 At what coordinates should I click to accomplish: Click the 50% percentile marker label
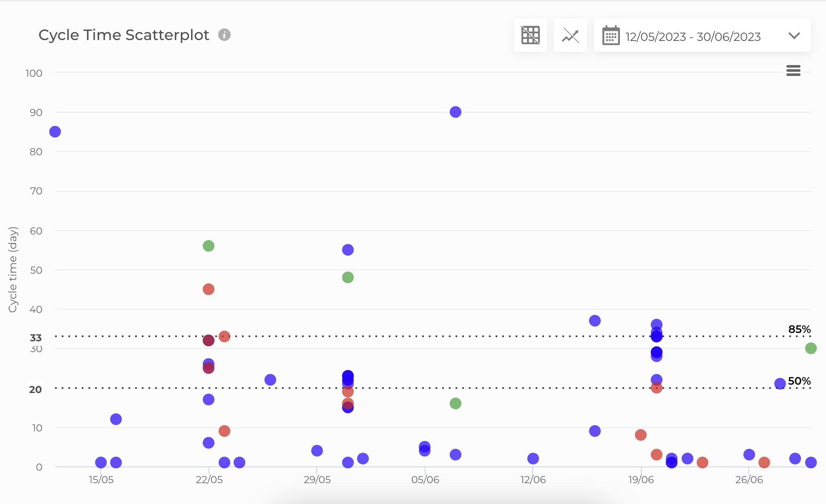coord(799,381)
